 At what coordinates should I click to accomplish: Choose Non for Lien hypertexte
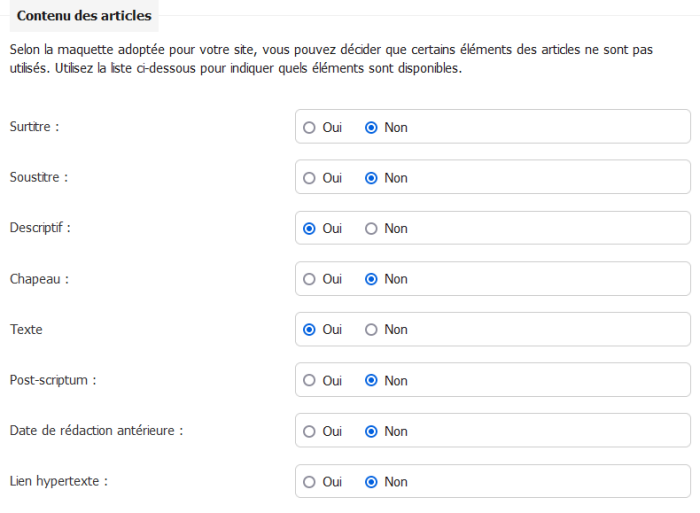click(x=372, y=482)
